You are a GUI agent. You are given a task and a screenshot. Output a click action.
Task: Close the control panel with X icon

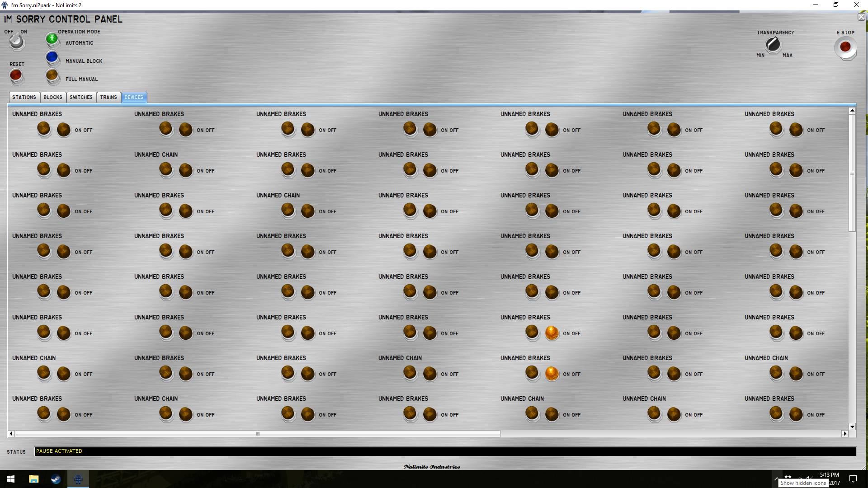tap(861, 17)
